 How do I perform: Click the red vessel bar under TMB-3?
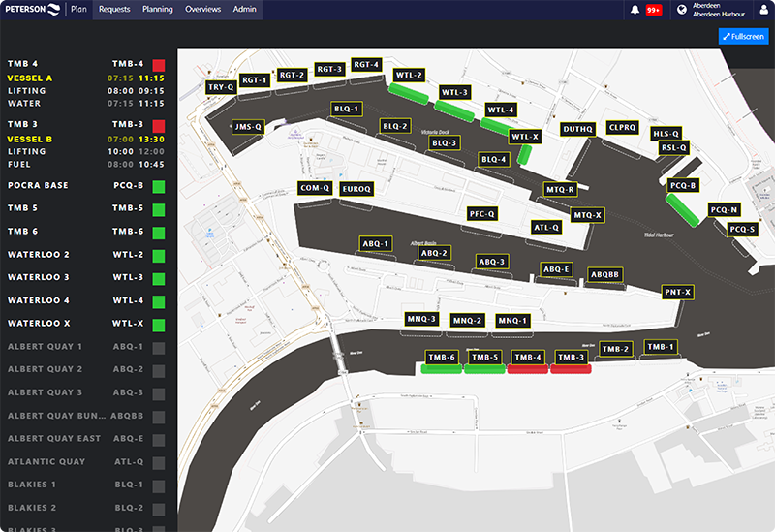coord(571,368)
